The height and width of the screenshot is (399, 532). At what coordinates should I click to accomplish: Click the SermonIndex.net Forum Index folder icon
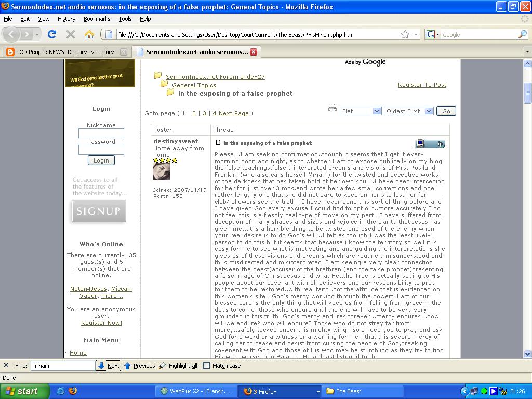(x=158, y=75)
